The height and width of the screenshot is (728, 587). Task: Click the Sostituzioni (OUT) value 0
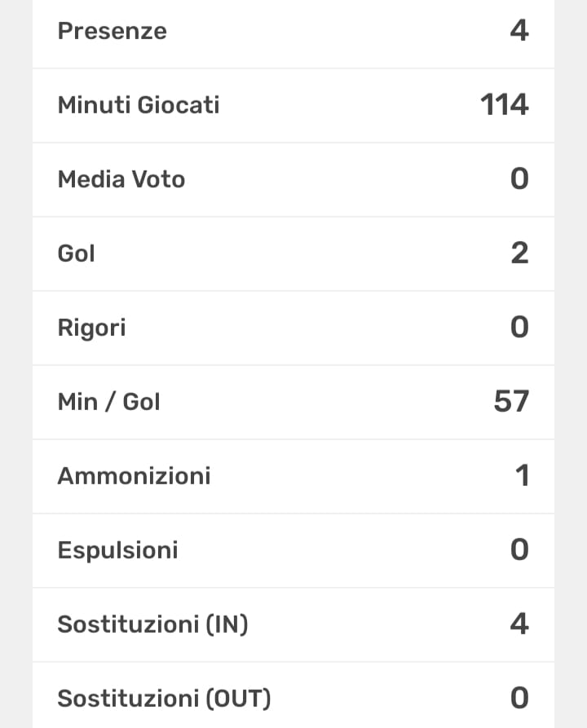(519, 699)
